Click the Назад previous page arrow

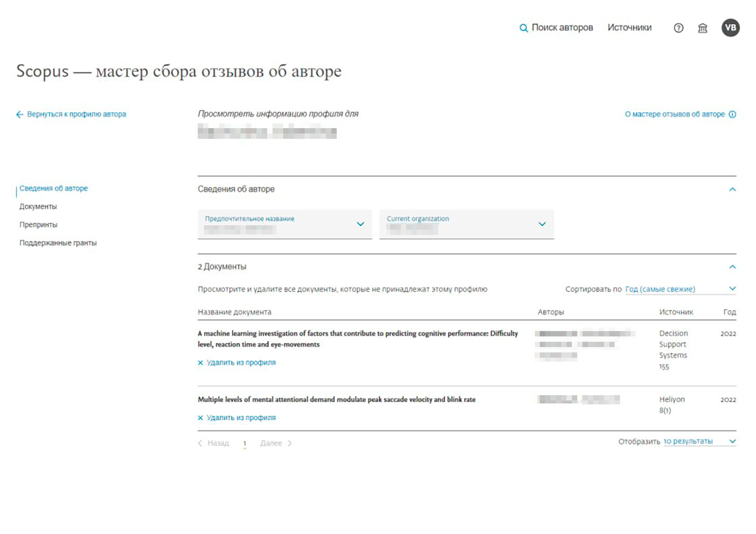click(200, 443)
